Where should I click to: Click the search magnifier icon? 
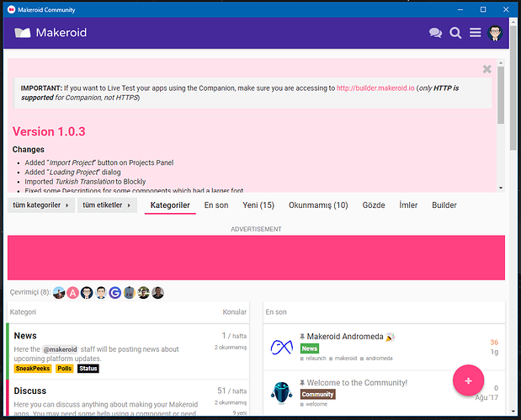tap(455, 34)
